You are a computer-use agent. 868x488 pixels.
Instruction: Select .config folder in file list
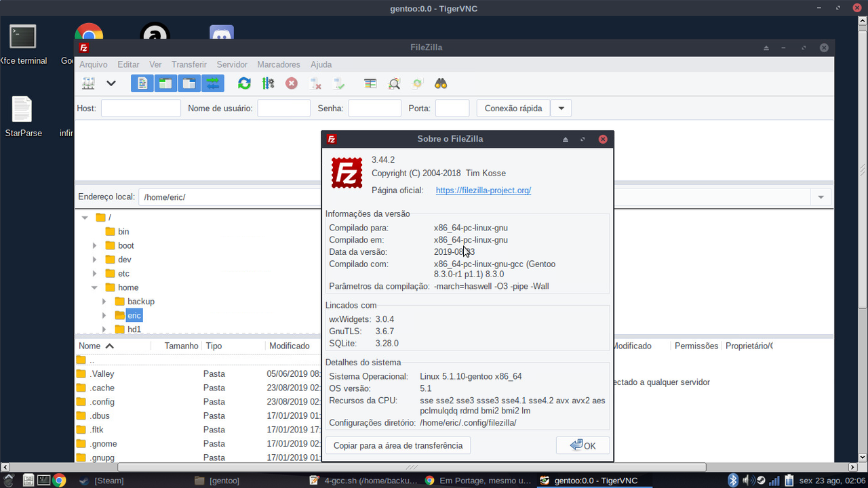coord(102,402)
